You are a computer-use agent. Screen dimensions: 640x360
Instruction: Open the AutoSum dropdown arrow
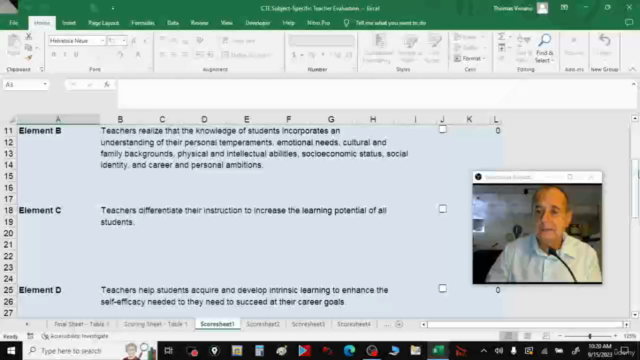pos(509,37)
